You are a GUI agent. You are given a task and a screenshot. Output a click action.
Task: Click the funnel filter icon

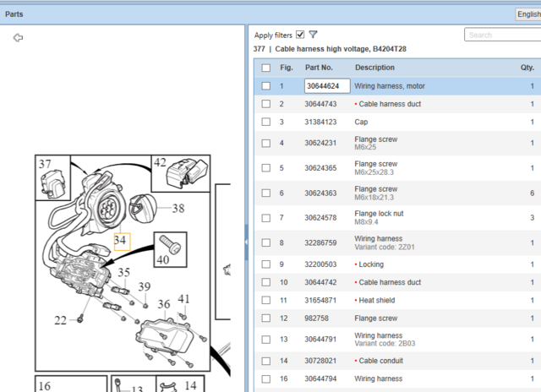click(313, 35)
